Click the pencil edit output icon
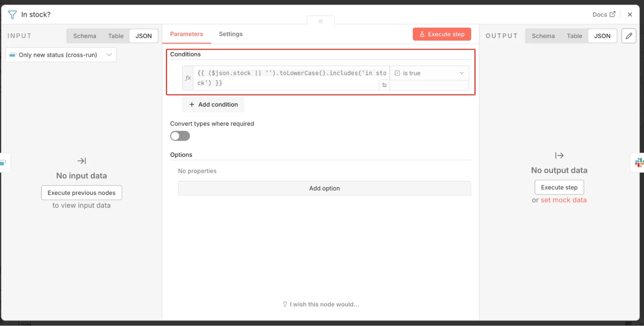The image size is (644, 326). (x=629, y=36)
